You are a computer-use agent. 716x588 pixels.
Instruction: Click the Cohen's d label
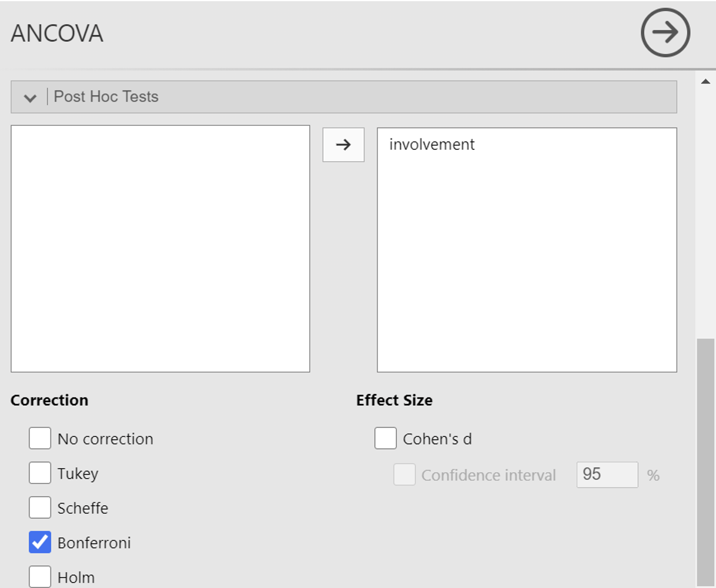[437, 439]
